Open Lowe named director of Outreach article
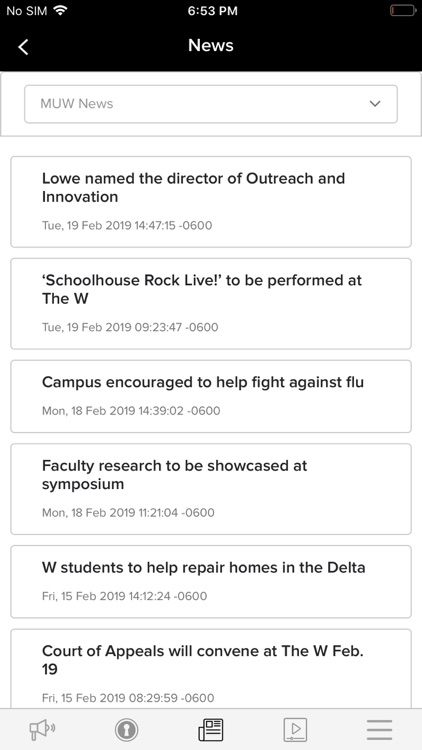 point(211,202)
